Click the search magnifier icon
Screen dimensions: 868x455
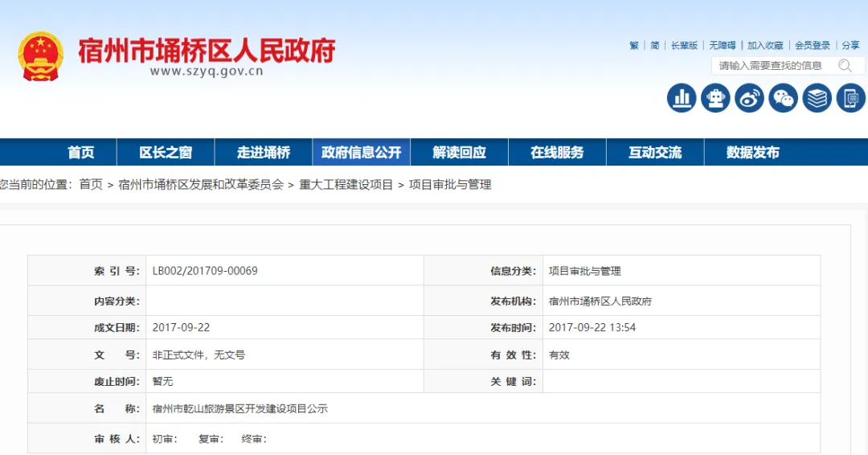click(845, 66)
